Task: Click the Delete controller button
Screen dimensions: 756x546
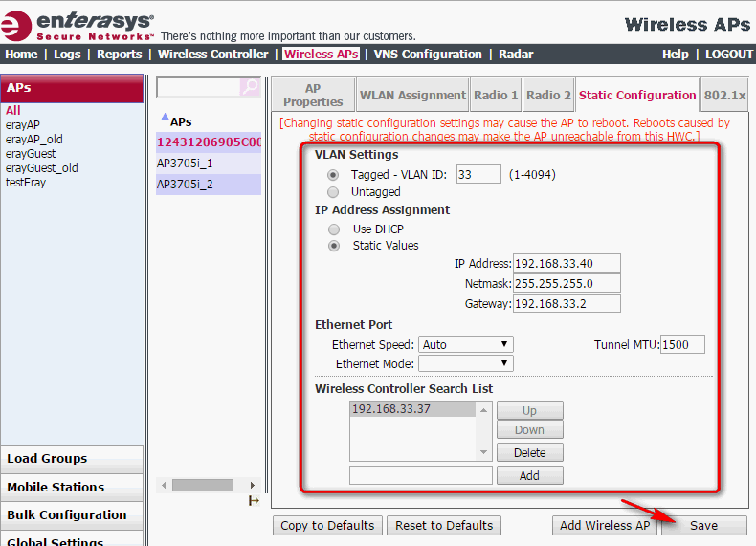Action: click(x=530, y=452)
